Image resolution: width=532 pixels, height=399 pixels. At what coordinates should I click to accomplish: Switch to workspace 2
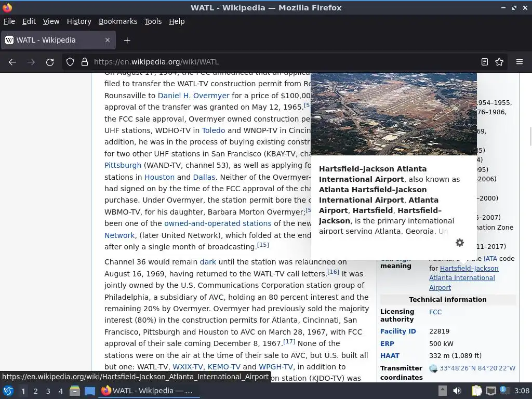coord(36,391)
